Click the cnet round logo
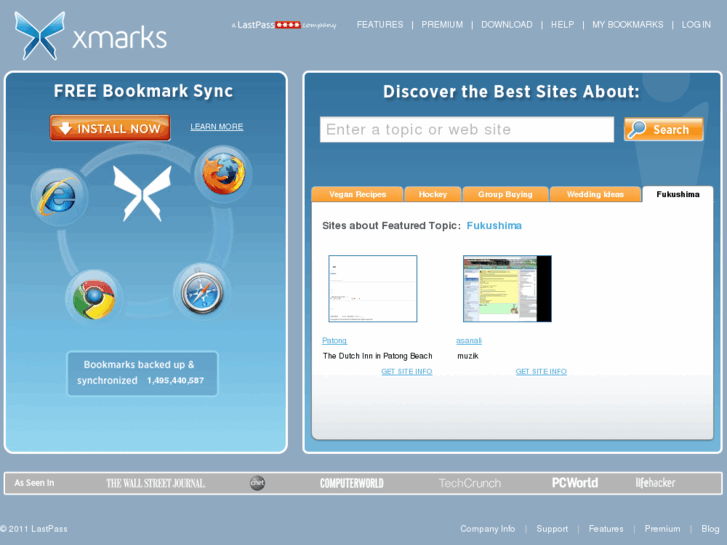Image resolution: width=727 pixels, height=545 pixels. [257, 483]
